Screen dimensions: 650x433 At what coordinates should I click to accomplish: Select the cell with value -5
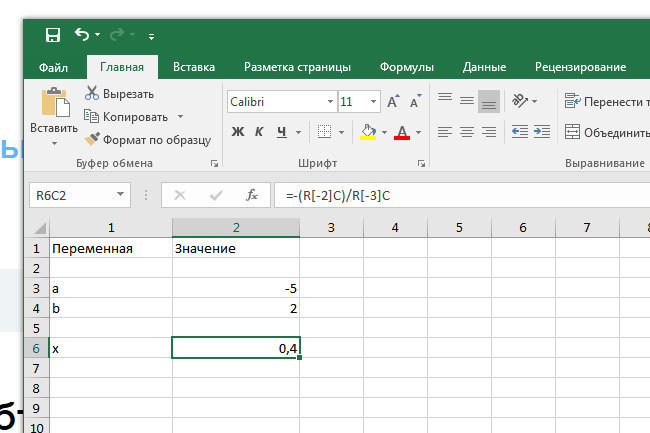click(236, 288)
